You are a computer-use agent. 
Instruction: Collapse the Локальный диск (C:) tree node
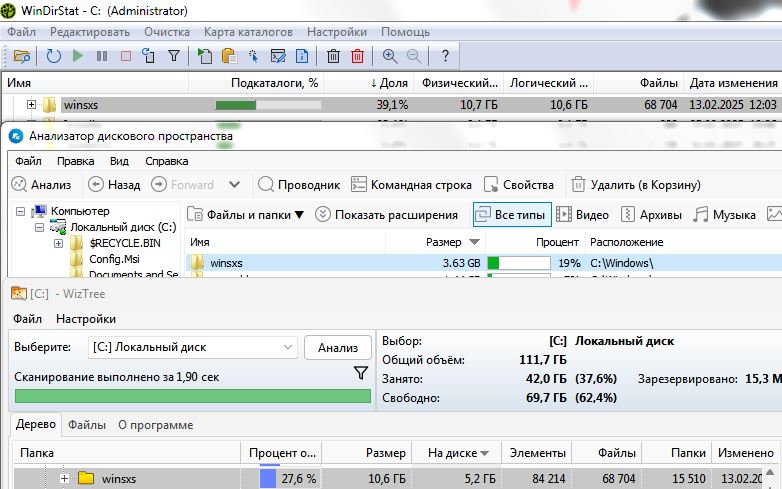pos(39,227)
